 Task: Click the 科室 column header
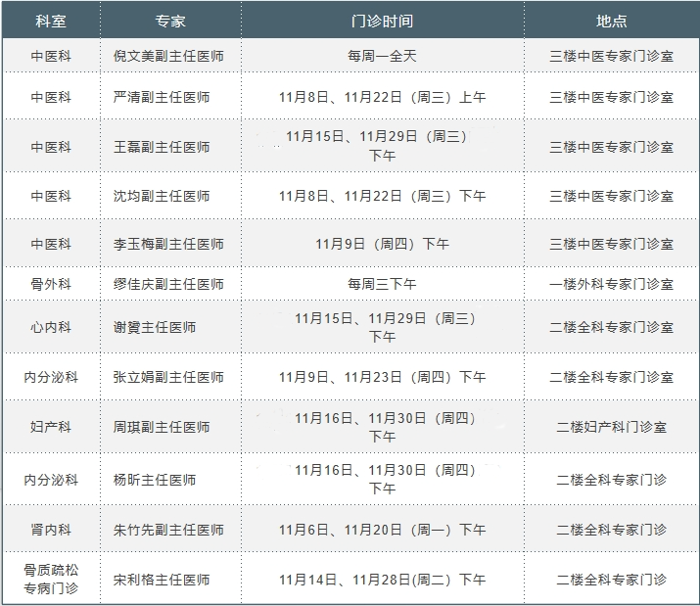51,21
